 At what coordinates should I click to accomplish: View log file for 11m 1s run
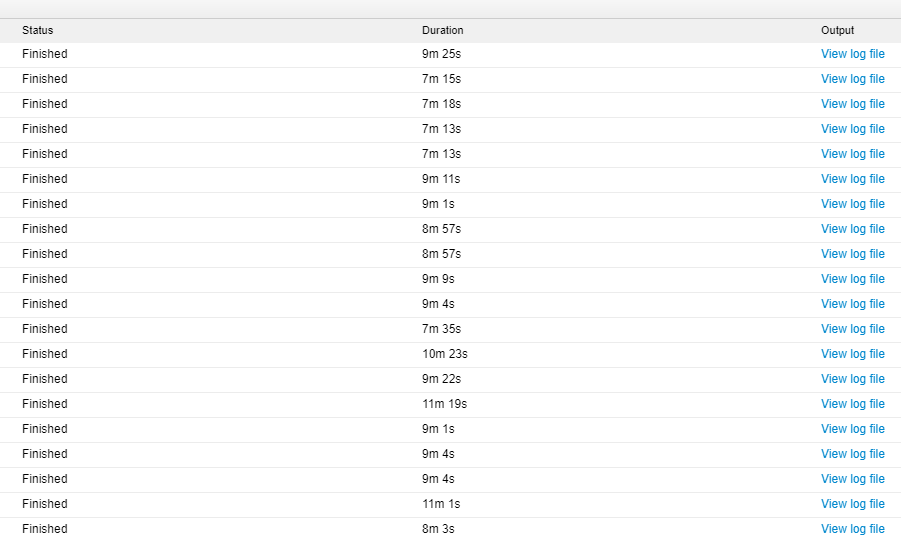852,504
